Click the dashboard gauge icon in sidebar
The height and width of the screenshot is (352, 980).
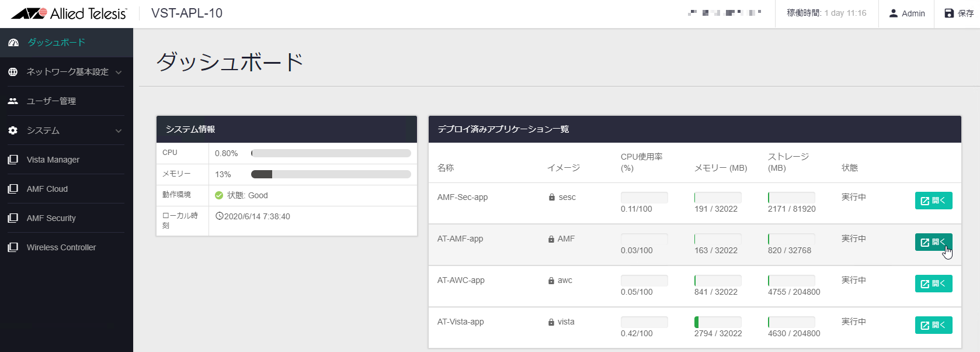(13, 43)
